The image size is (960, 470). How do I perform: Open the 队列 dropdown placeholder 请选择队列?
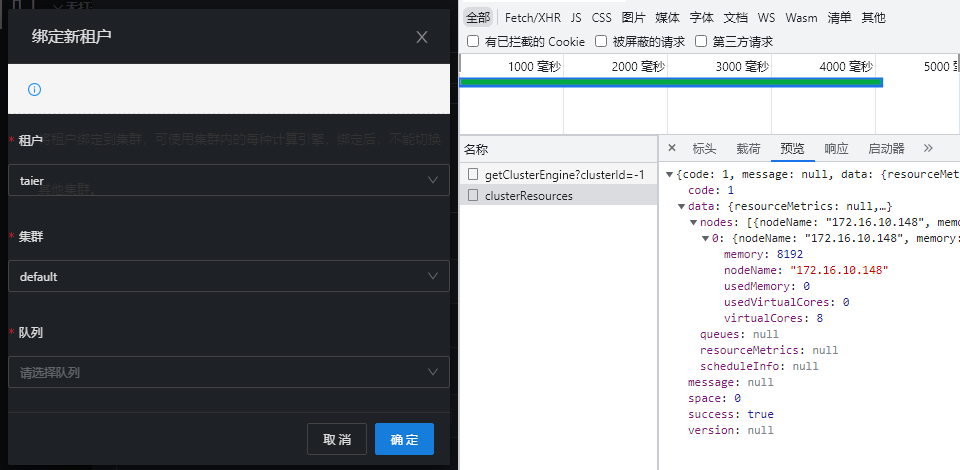point(229,372)
